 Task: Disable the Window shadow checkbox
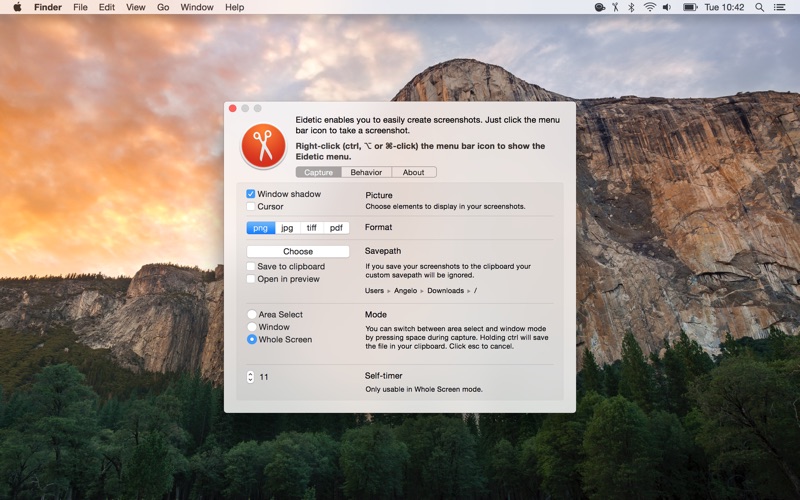[251, 194]
